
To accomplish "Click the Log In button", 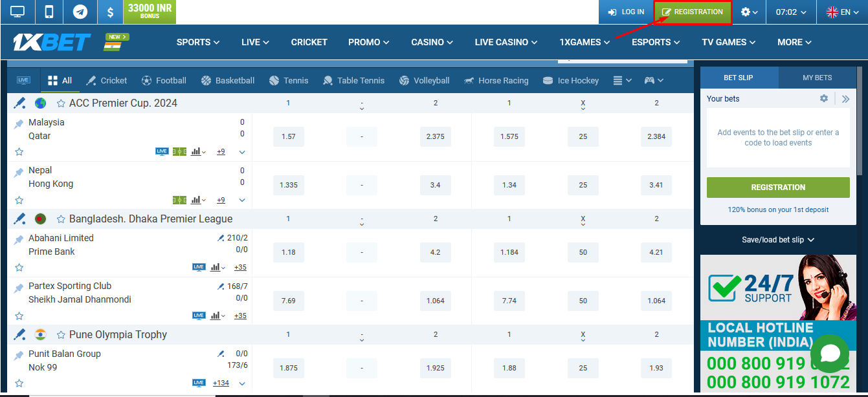I will pyautogui.click(x=626, y=12).
